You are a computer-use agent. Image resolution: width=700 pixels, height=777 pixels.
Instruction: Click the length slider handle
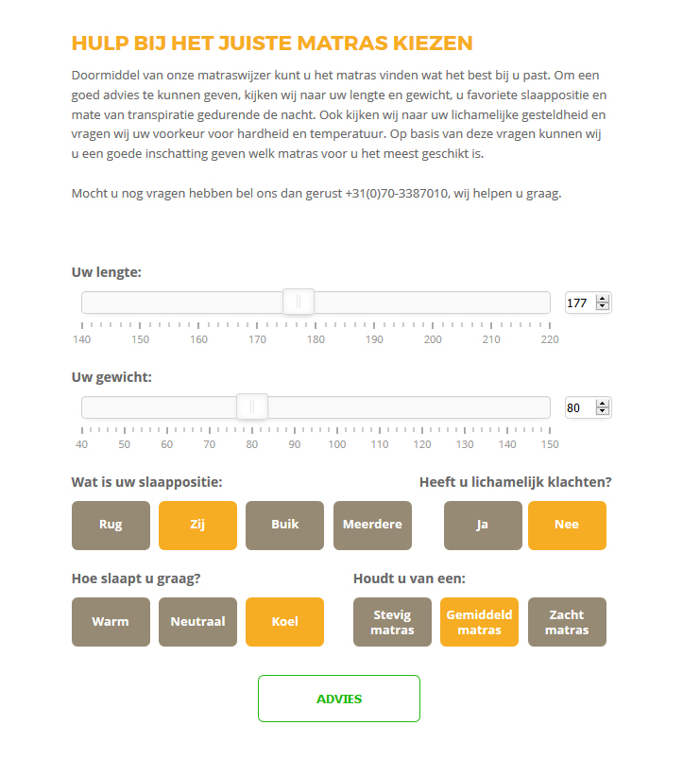[299, 302]
